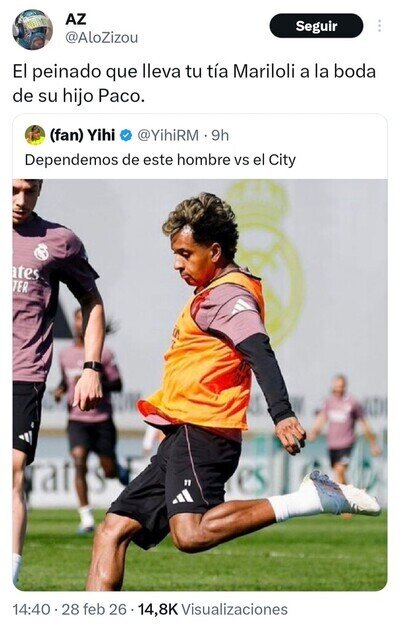Open quoted tweet text about el City

pyautogui.click(x=160, y=160)
